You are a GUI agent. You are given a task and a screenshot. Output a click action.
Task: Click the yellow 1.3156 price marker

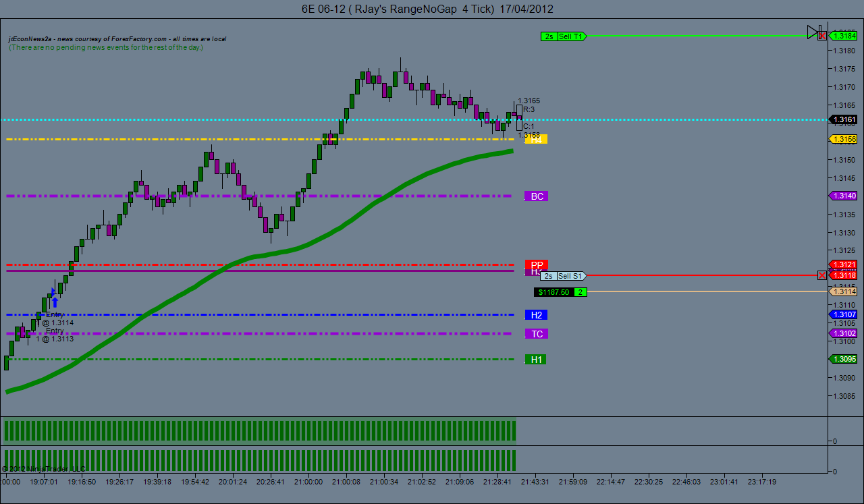[x=843, y=139]
